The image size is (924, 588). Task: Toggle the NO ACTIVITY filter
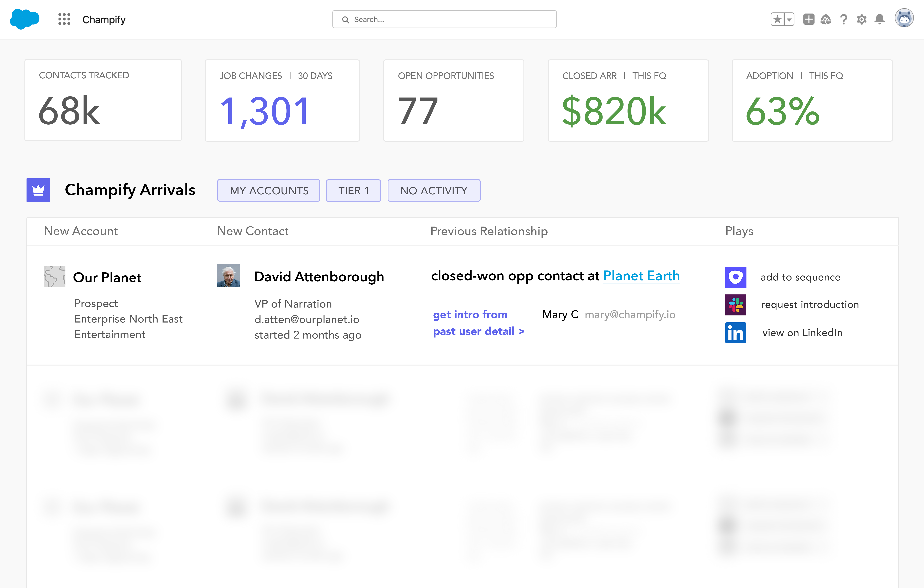434,190
